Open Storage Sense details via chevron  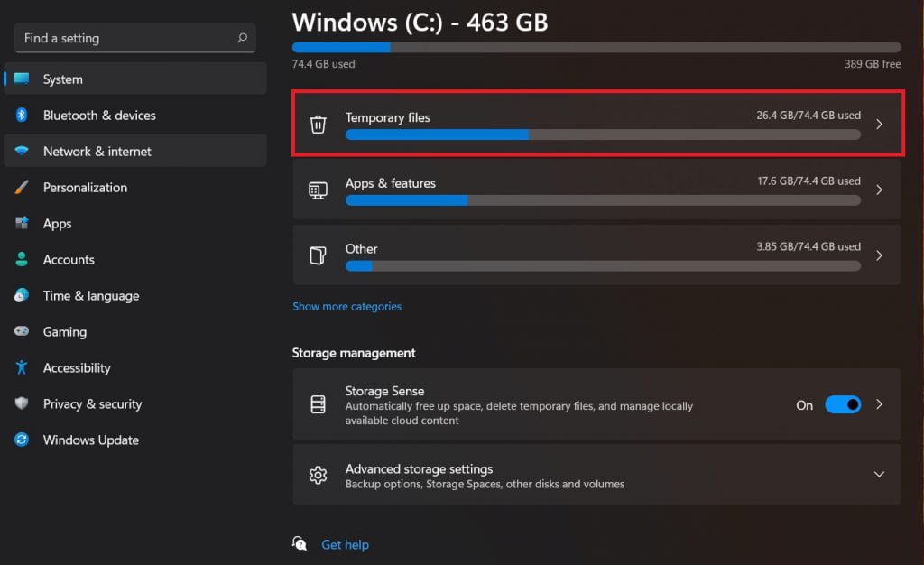879,404
